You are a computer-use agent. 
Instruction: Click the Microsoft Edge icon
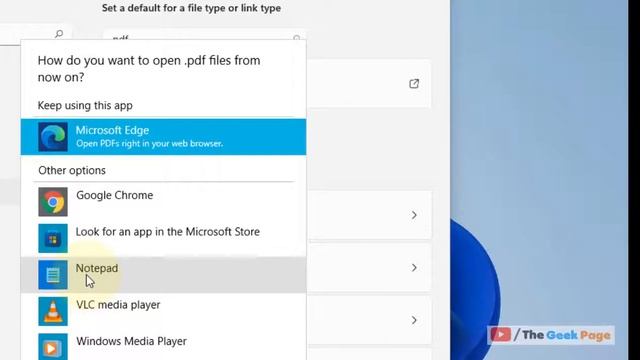coord(53,137)
